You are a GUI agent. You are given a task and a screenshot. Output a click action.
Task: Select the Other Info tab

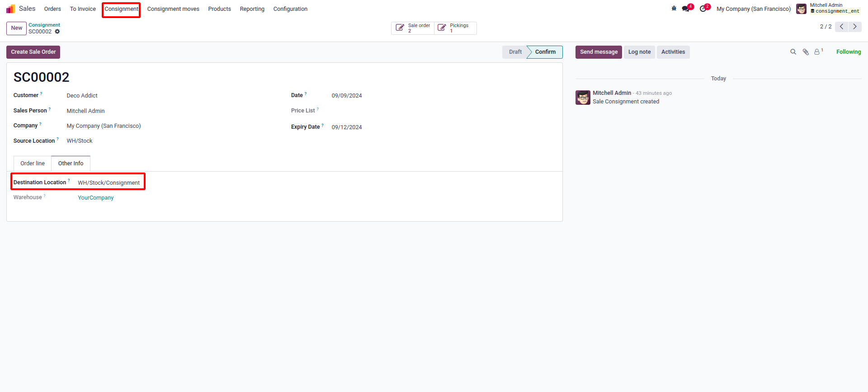click(x=71, y=163)
